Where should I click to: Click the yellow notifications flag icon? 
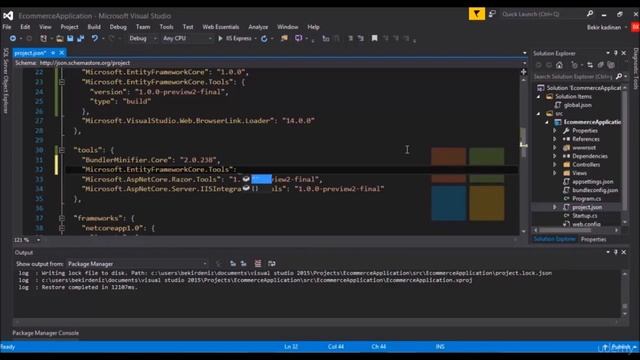click(476, 14)
